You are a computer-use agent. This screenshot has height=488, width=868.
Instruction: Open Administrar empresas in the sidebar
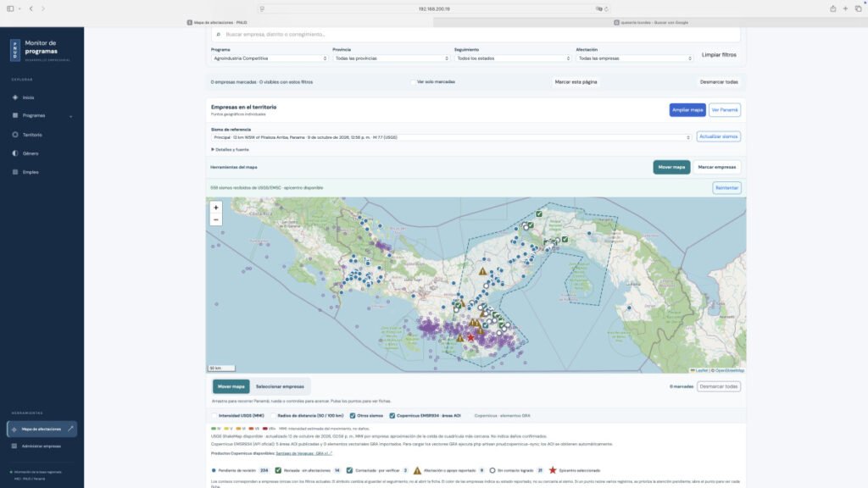[x=42, y=446]
